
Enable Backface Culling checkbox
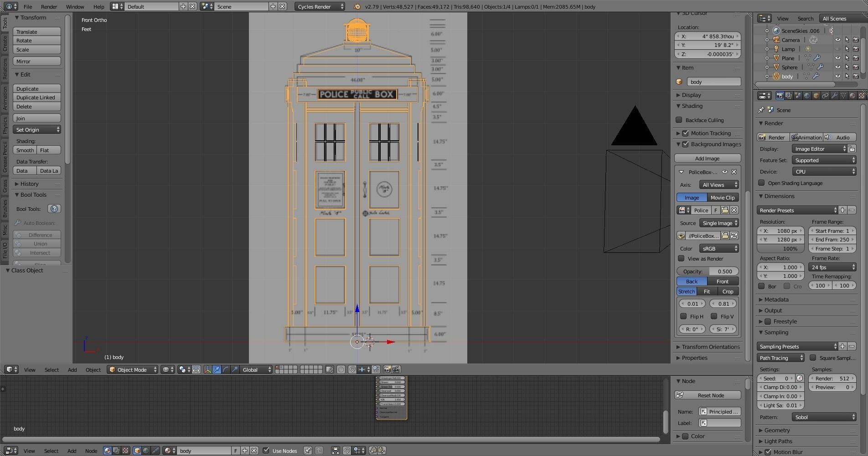pyautogui.click(x=679, y=120)
